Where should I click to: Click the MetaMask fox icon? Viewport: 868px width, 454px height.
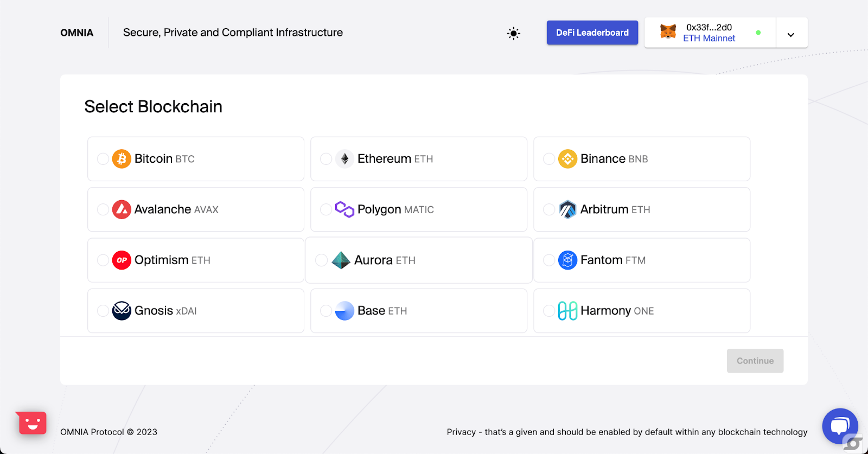click(668, 31)
